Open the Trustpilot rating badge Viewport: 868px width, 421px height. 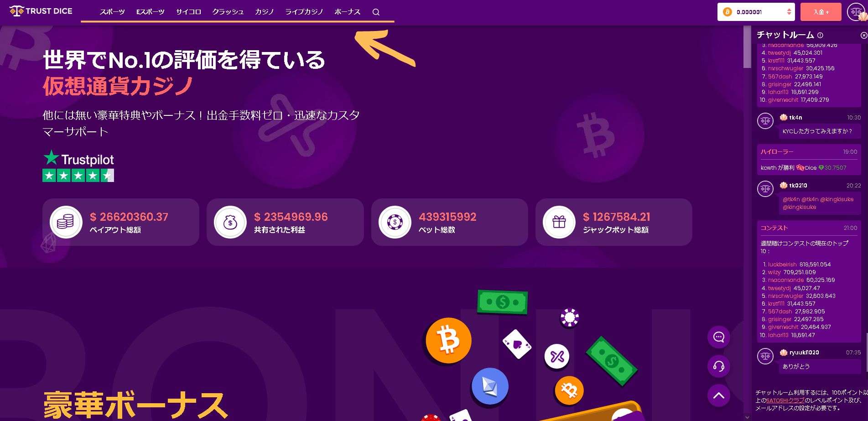(78, 166)
